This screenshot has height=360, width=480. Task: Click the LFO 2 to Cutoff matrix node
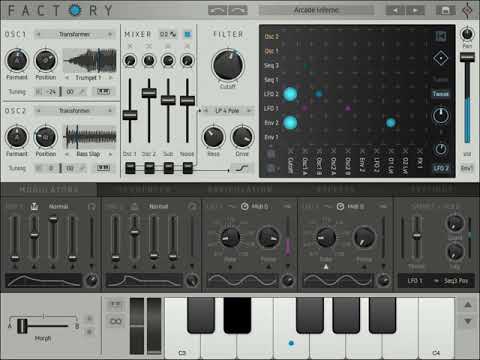(x=290, y=94)
